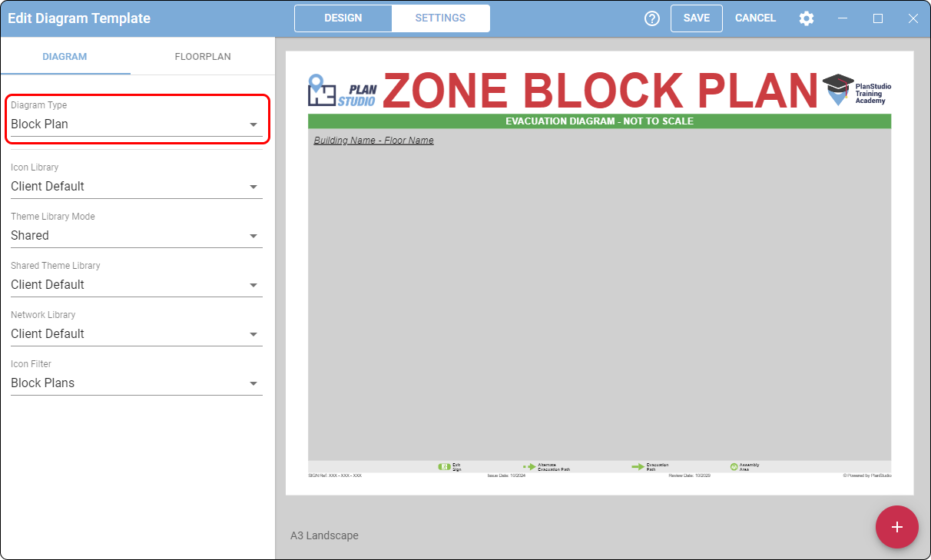Open the Diagram Type dropdown

137,124
